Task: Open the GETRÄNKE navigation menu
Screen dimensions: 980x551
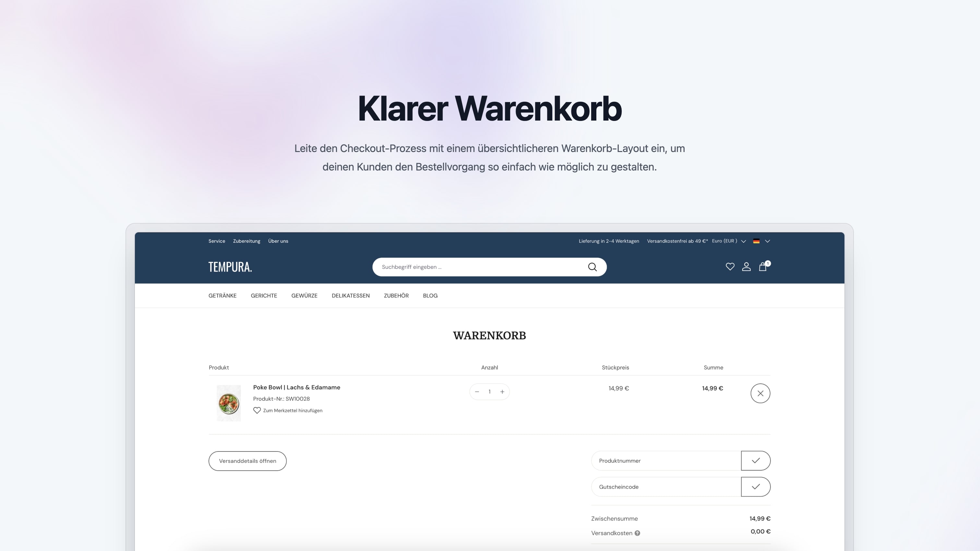Action: 222,296
